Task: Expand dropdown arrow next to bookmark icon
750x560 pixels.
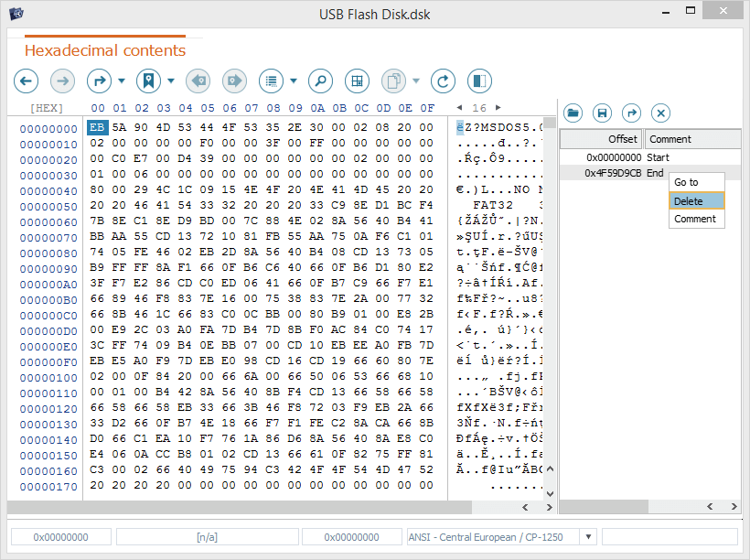Action: tap(171, 81)
